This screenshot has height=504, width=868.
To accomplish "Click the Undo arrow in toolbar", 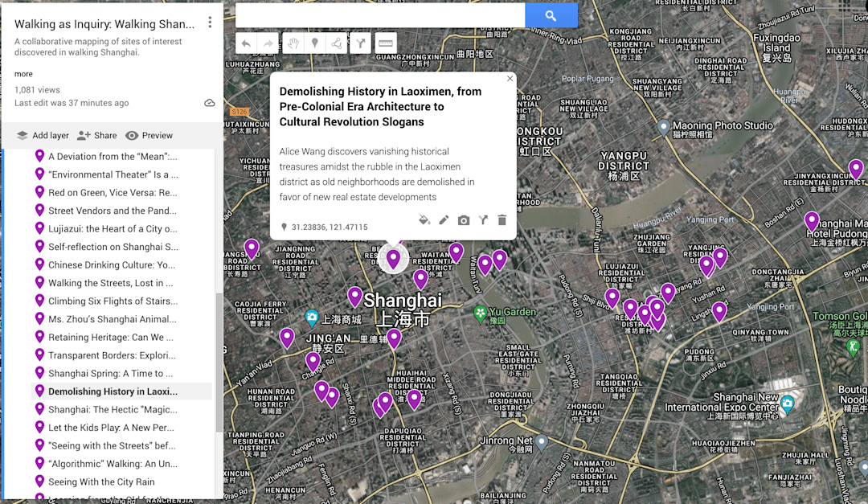I will coord(247,43).
